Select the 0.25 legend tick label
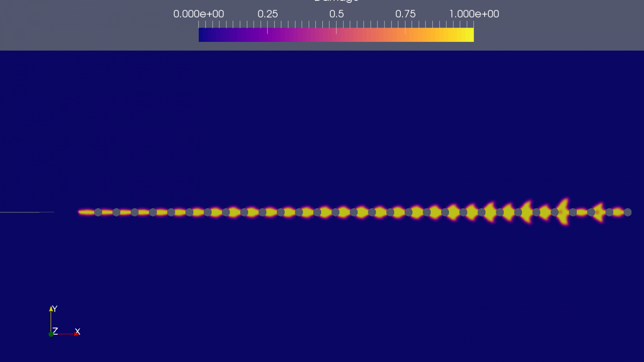The width and height of the screenshot is (644, 362). (267, 14)
